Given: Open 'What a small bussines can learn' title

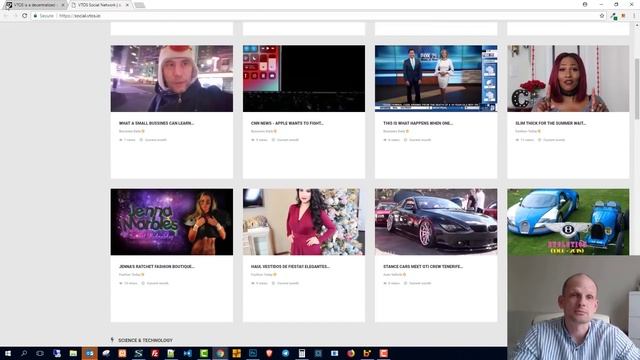Looking at the screenshot, I should 156,123.
